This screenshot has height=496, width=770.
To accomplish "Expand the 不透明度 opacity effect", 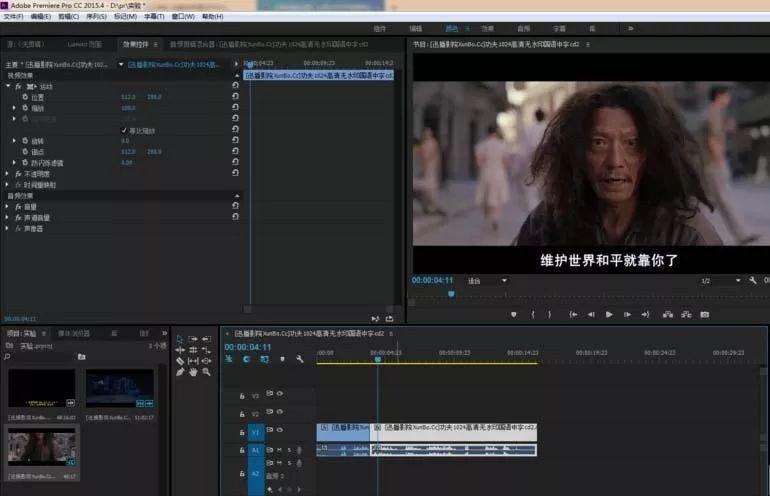I will pyautogui.click(x=7, y=173).
